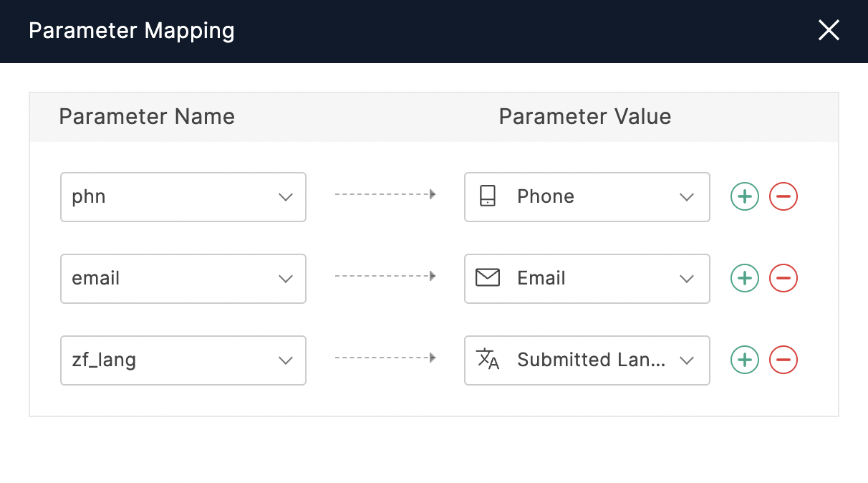Click the dashed arrow between phn and Phone
The height and width of the screenshot is (483, 868).
[x=385, y=194]
